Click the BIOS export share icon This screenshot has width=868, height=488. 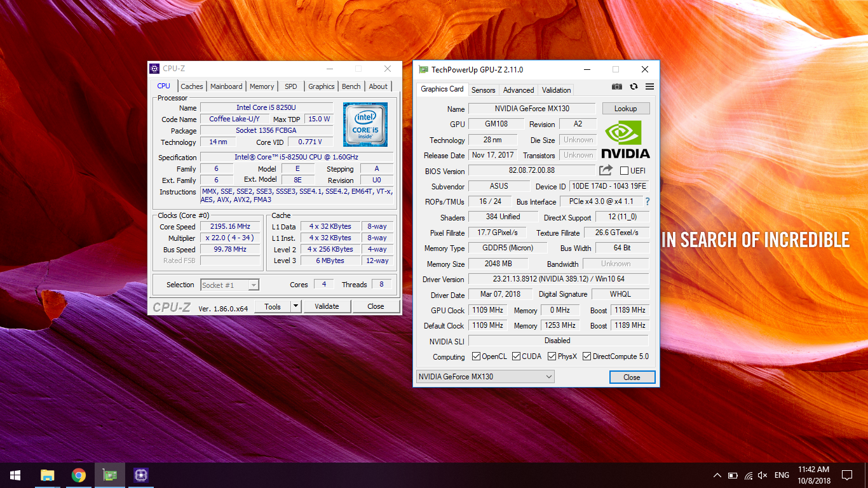pos(606,170)
